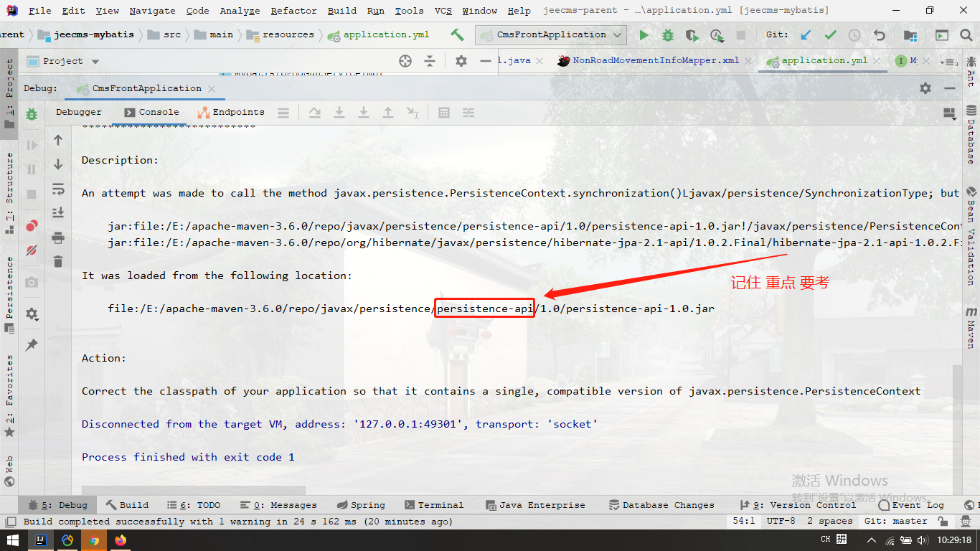
Task: Click Trace Current Stream Chain icon
Action: (x=468, y=113)
